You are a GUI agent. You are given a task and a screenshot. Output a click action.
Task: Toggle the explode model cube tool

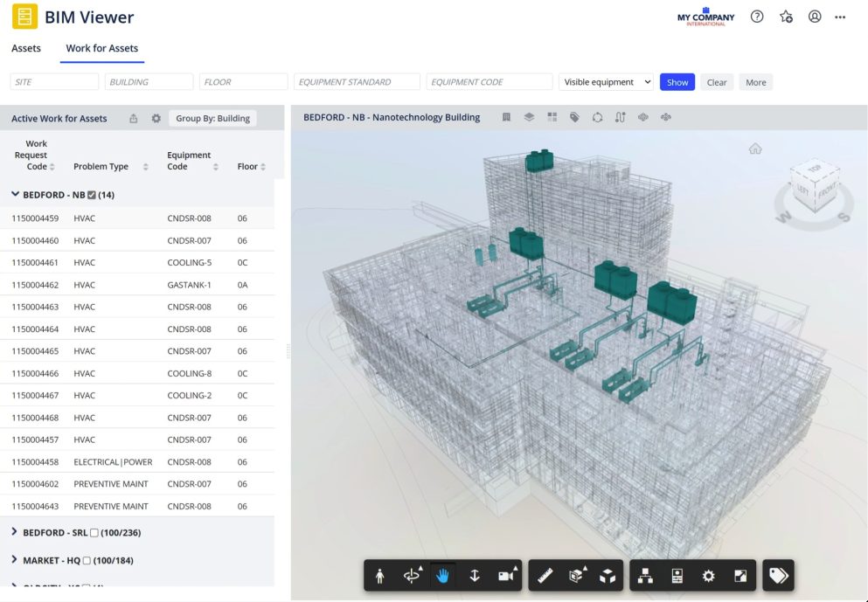coord(608,576)
